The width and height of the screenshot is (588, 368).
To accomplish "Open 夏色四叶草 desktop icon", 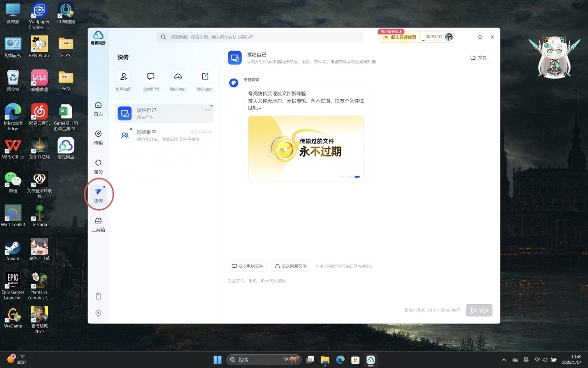I will pyautogui.click(x=40, y=250).
